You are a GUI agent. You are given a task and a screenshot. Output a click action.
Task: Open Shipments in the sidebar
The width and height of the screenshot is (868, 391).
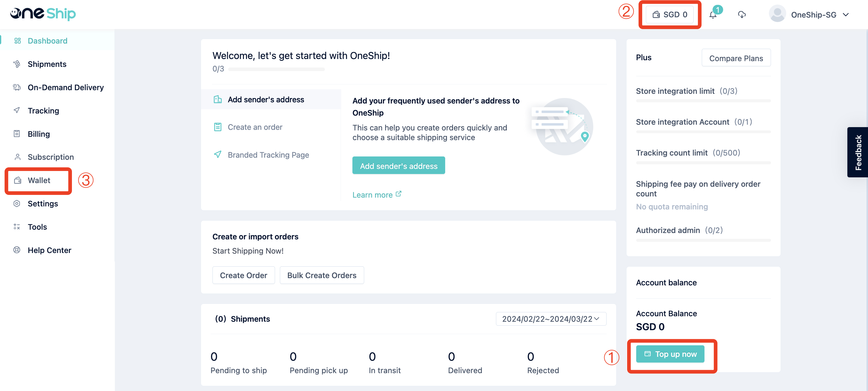(47, 64)
